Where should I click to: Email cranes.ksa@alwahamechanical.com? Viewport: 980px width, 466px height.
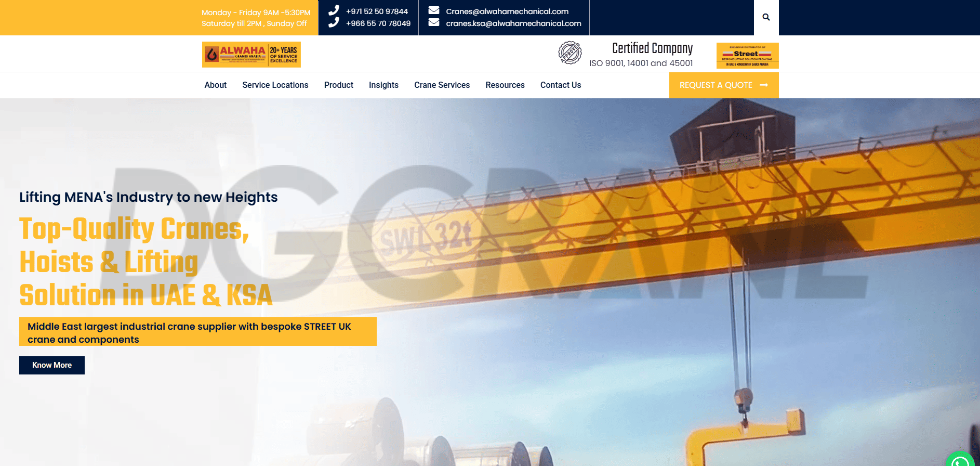click(x=513, y=23)
